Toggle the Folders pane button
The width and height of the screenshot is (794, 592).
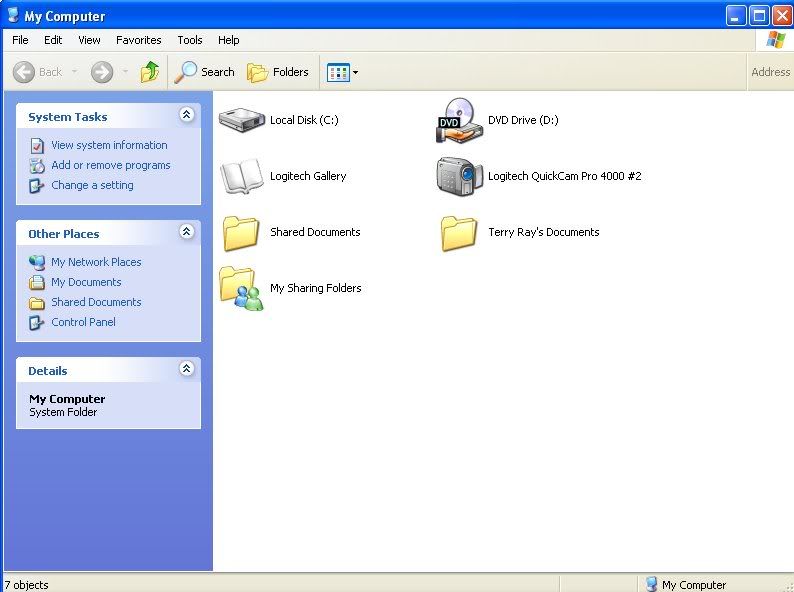(x=278, y=72)
